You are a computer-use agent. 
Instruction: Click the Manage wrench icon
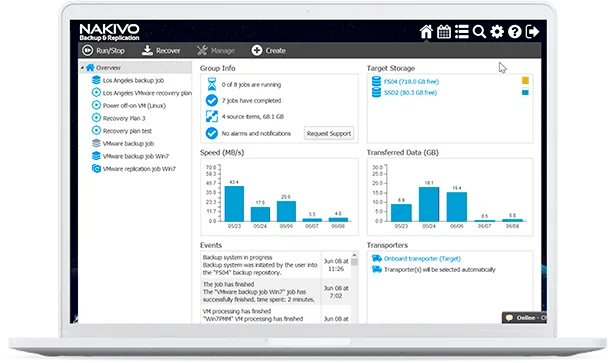coord(202,50)
